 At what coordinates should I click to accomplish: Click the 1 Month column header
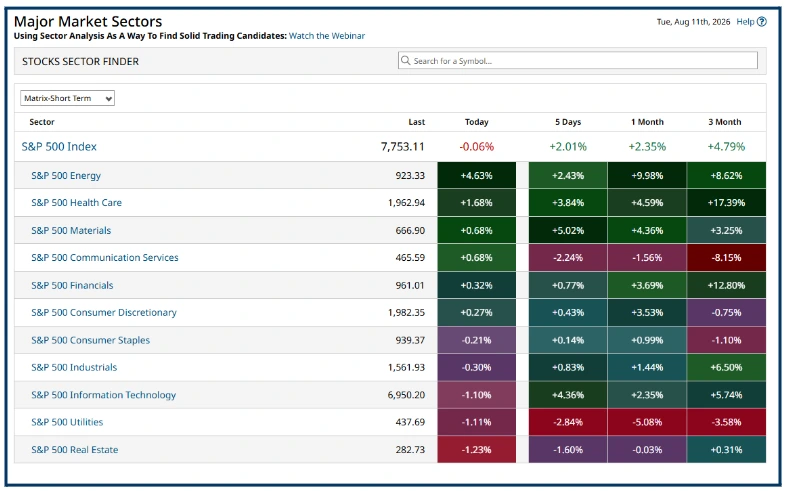point(647,122)
